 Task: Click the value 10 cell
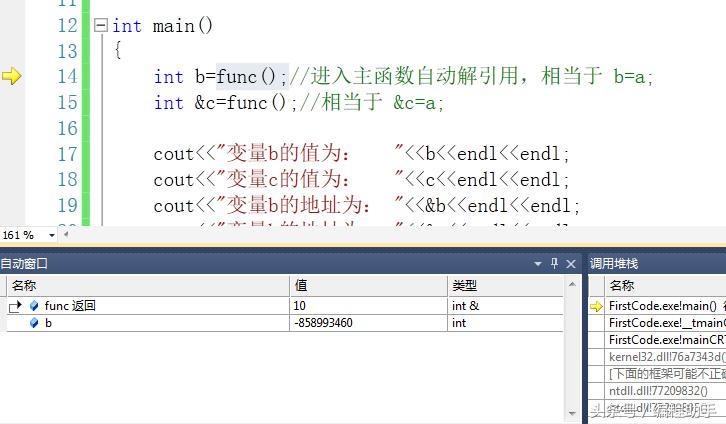point(369,306)
